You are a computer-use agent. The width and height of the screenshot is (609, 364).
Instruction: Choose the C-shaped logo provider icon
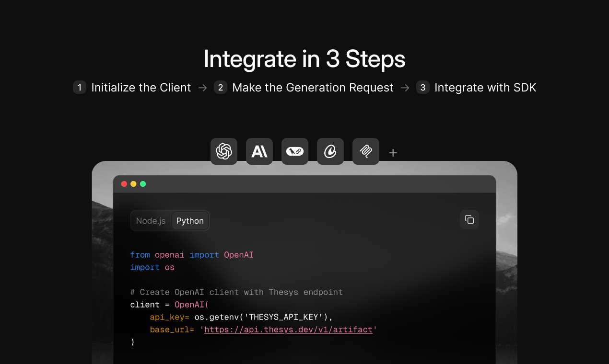point(330,151)
